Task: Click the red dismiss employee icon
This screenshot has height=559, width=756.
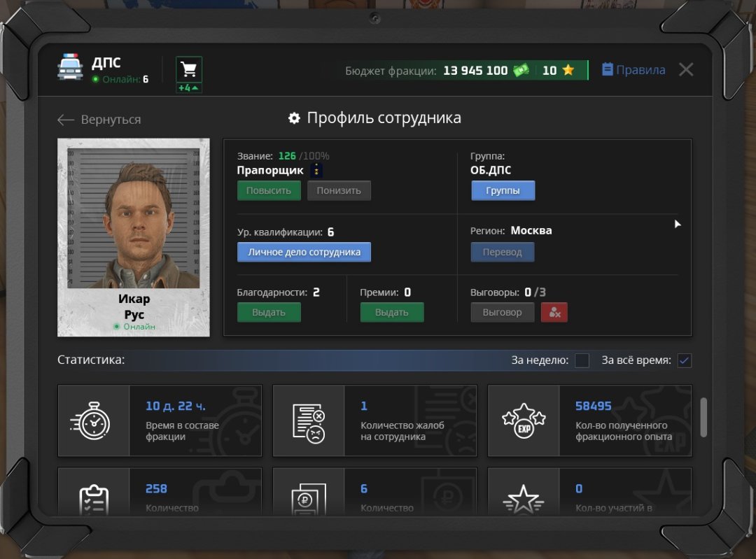Action: coord(554,312)
